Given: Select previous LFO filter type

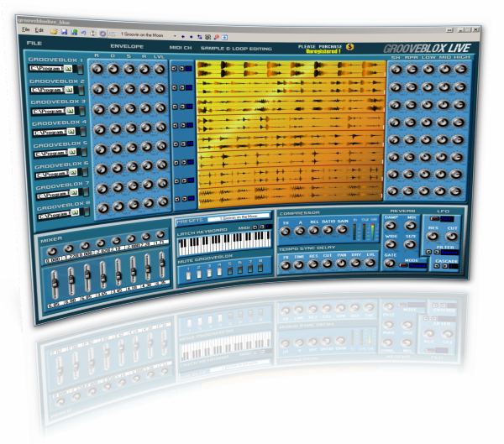Looking at the screenshot, I should pos(428,252).
